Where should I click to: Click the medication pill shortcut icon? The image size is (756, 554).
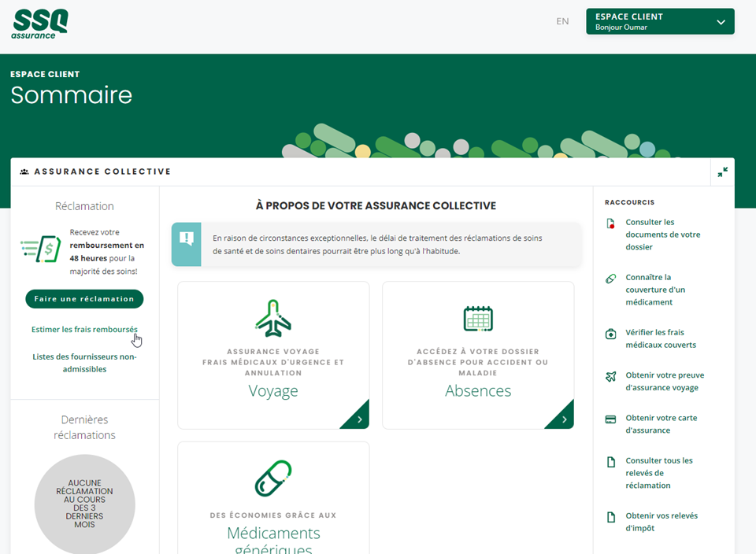610,279
